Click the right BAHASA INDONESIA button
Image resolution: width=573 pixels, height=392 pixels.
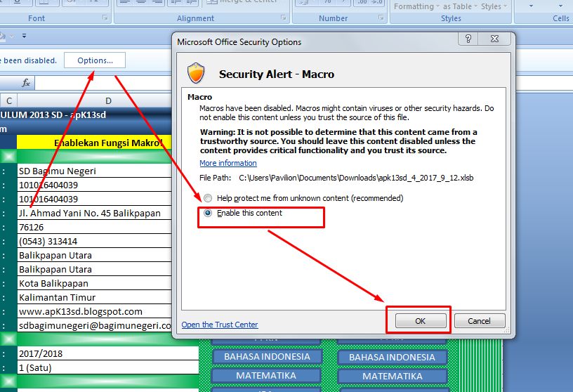392,358
